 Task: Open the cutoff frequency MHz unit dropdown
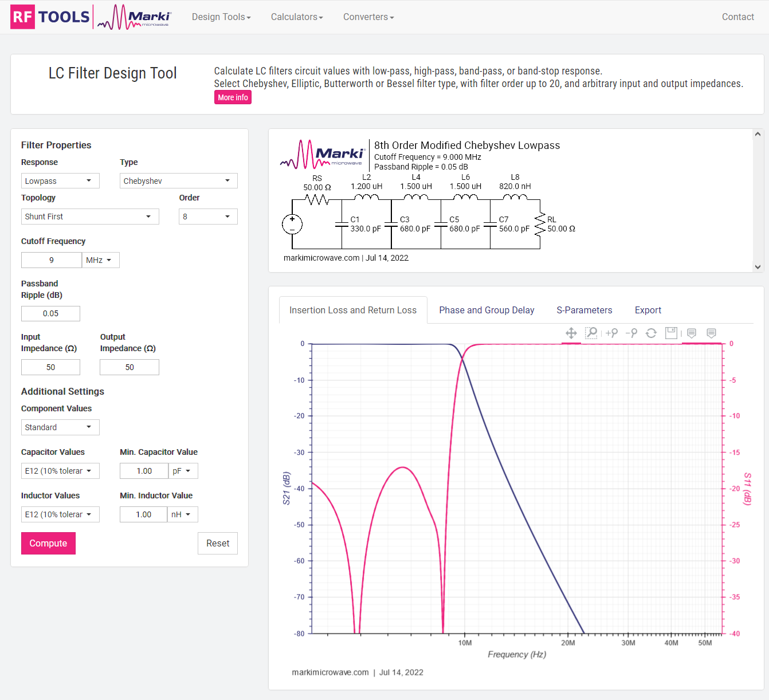point(100,260)
